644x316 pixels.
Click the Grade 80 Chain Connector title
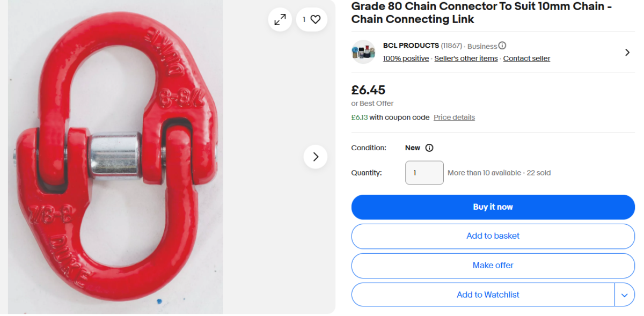[x=481, y=13]
